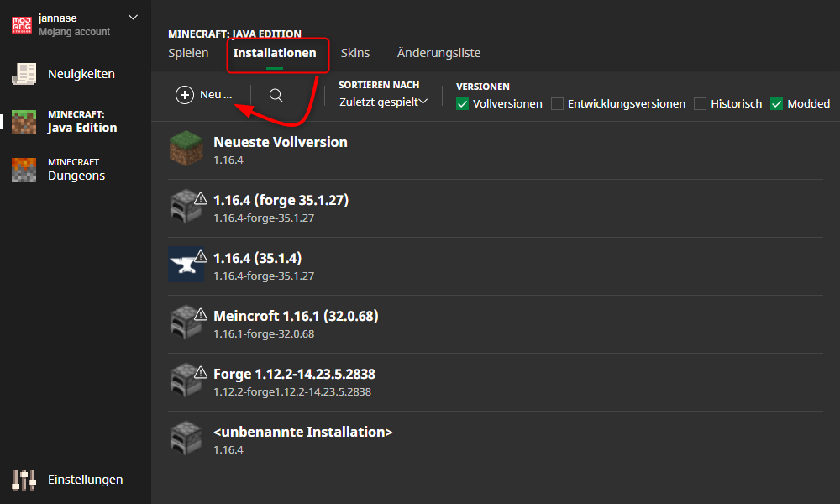Click the furnace icon of Forge 1.12.2-14.23.5.2838
840x504 pixels.
coord(186,381)
